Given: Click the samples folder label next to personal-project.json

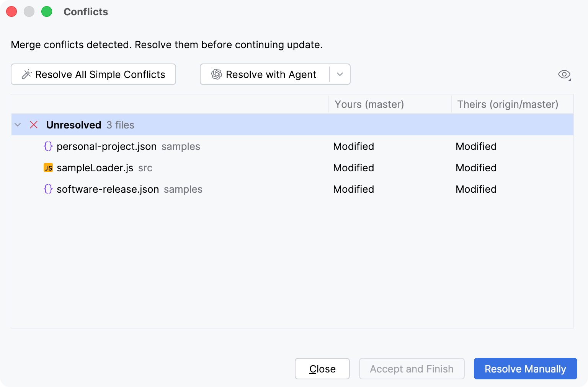Looking at the screenshot, I should [x=181, y=146].
